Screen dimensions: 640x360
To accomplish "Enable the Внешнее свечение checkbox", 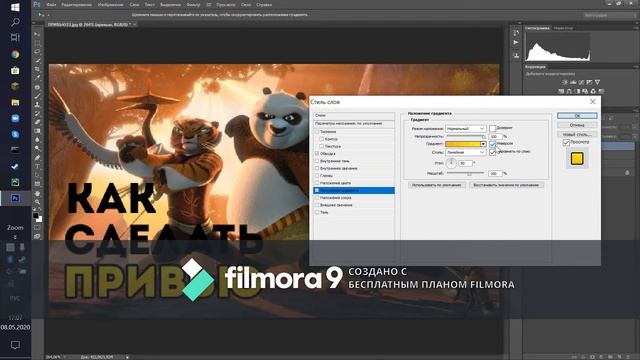I will coord(317,205).
